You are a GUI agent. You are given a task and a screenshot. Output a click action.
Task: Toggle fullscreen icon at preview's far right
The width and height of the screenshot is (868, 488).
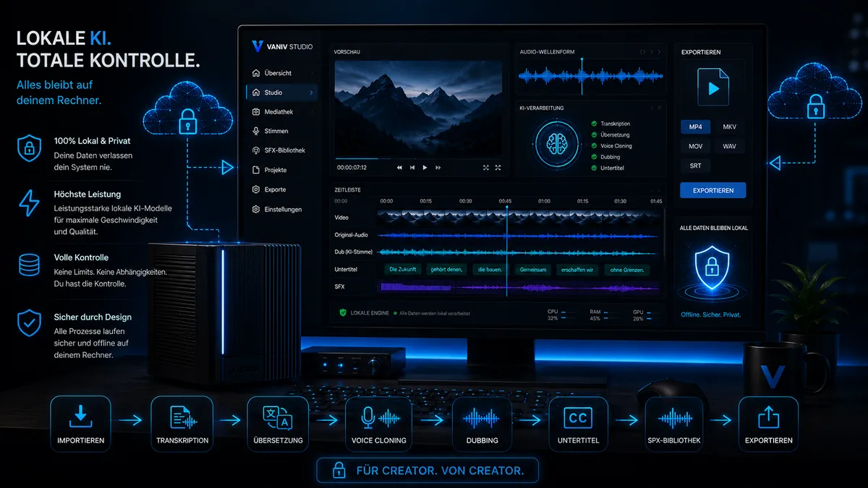pos(498,167)
